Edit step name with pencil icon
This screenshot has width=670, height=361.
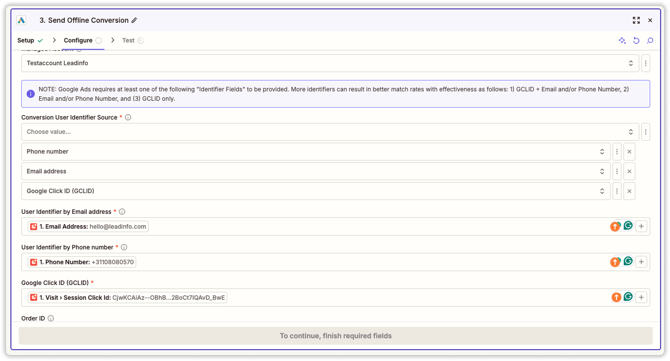134,20
